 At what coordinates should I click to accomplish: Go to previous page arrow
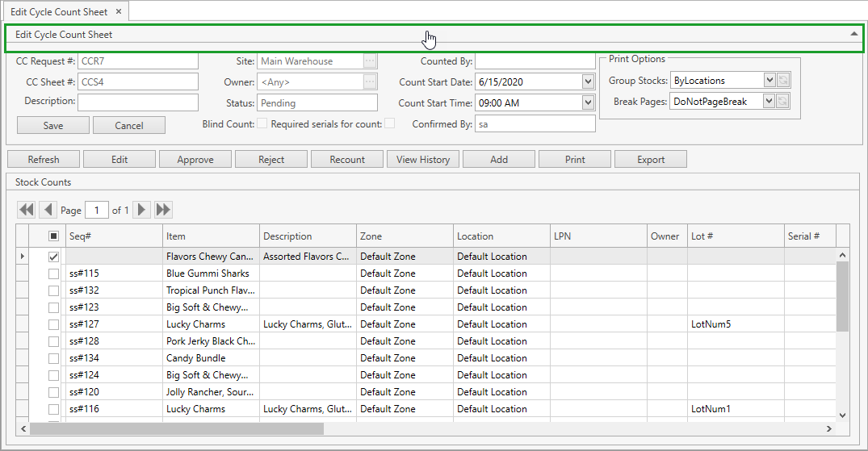pyautogui.click(x=48, y=210)
